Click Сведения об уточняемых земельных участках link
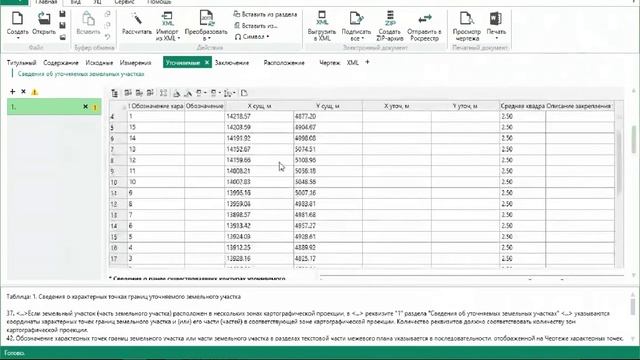640x360 pixels. (x=81, y=74)
